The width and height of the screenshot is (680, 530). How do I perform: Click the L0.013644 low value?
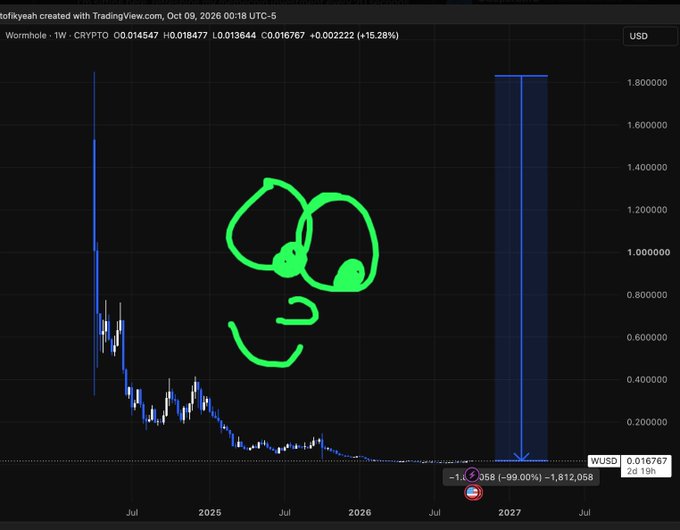point(234,36)
